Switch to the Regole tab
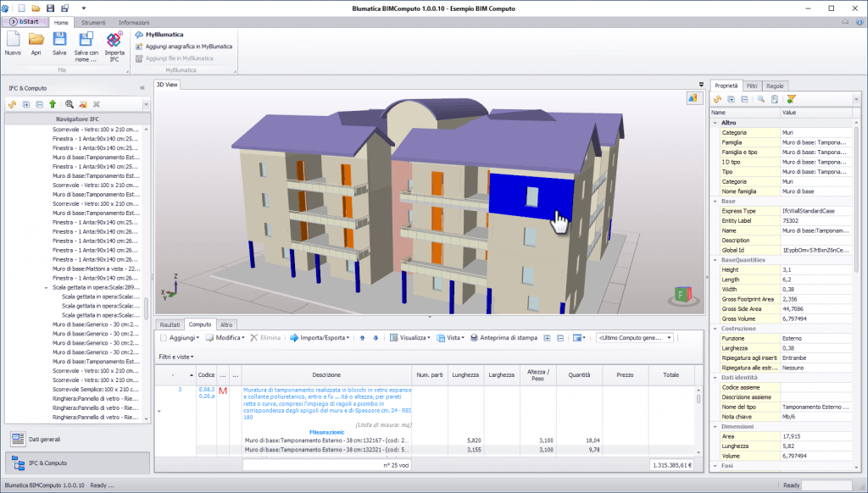The image size is (868, 493). pyautogui.click(x=775, y=86)
